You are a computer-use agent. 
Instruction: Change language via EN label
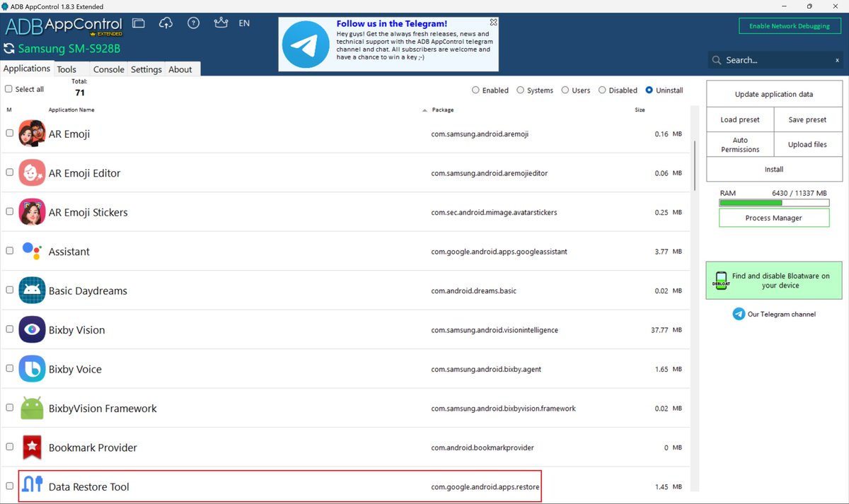pyautogui.click(x=244, y=23)
